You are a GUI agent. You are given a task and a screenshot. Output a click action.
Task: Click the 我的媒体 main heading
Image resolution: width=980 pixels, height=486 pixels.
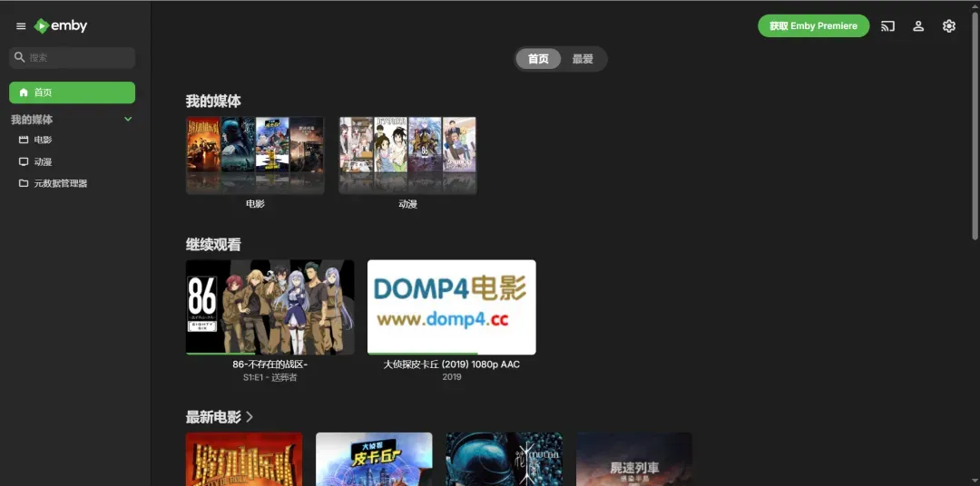tap(213, 102)
